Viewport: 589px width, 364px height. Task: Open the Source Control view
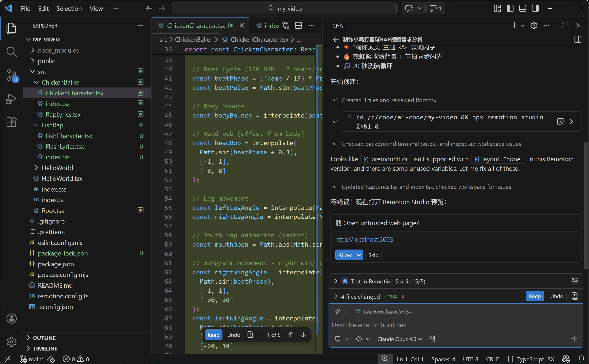click(11, 75)
